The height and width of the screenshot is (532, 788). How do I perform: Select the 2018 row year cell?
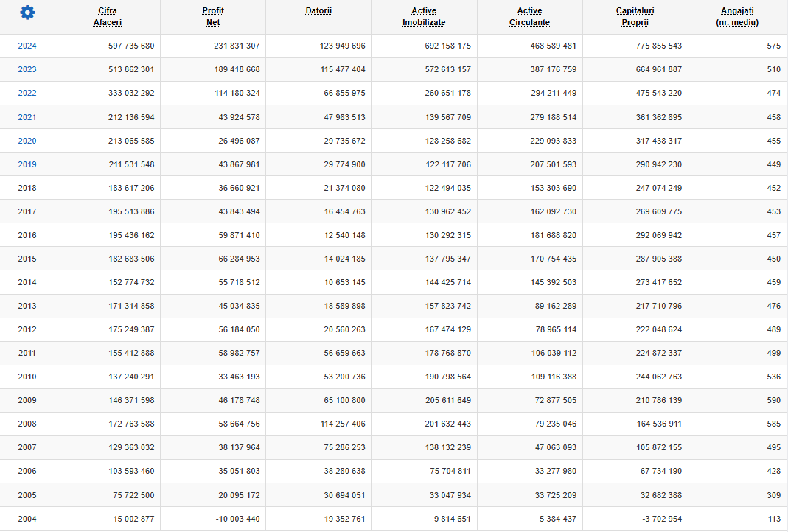27,188
